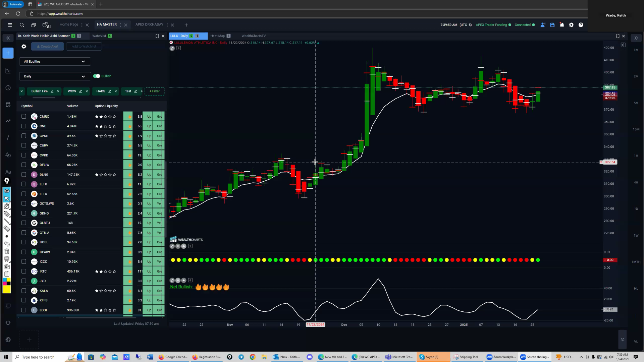Viewport: 644px width, 362px height.
Task: Check the CNC row checkbox
Action: click(x=23, y=126)
